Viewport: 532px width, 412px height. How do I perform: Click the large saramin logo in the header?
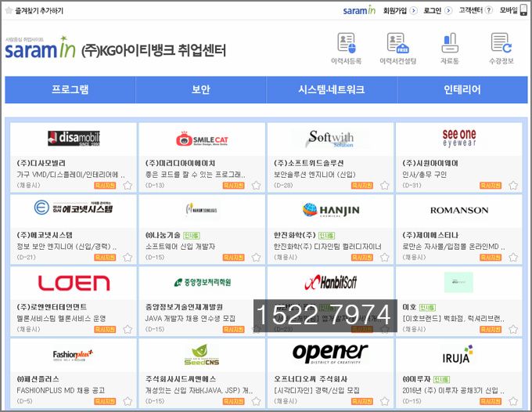40,48
